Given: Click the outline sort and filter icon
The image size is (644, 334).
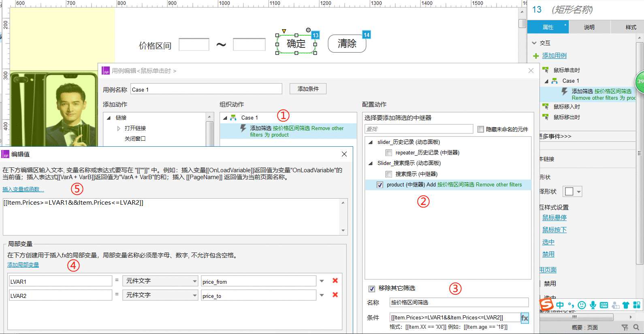Looking at the screenshot, I should coord(625,327).
